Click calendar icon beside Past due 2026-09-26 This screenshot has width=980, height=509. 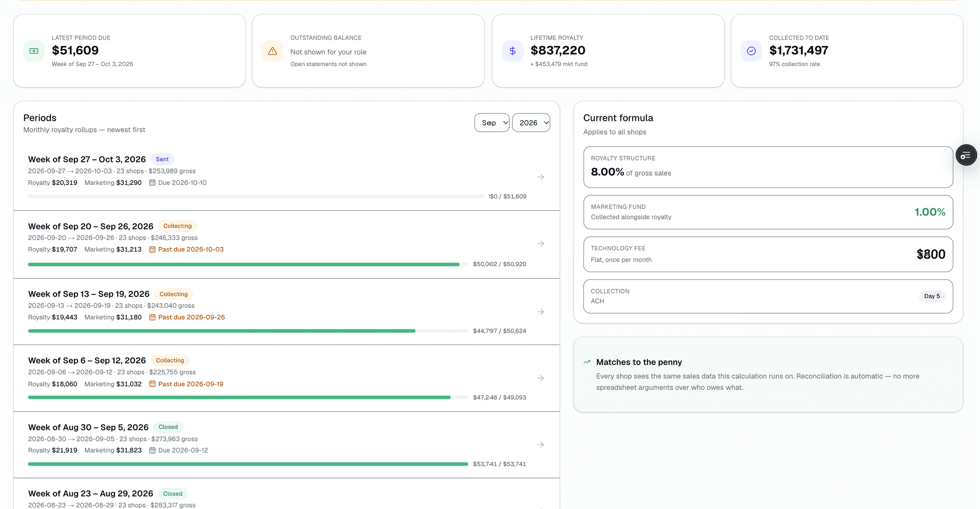152,317
